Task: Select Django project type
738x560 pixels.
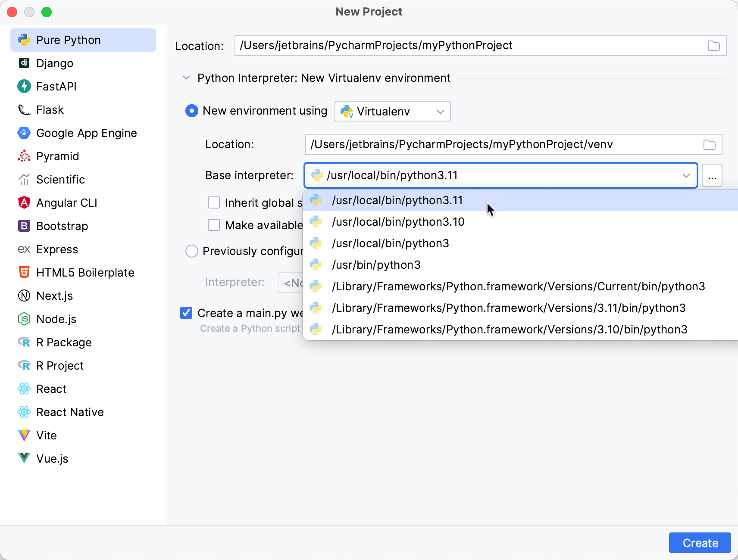Action: [83, 63]
